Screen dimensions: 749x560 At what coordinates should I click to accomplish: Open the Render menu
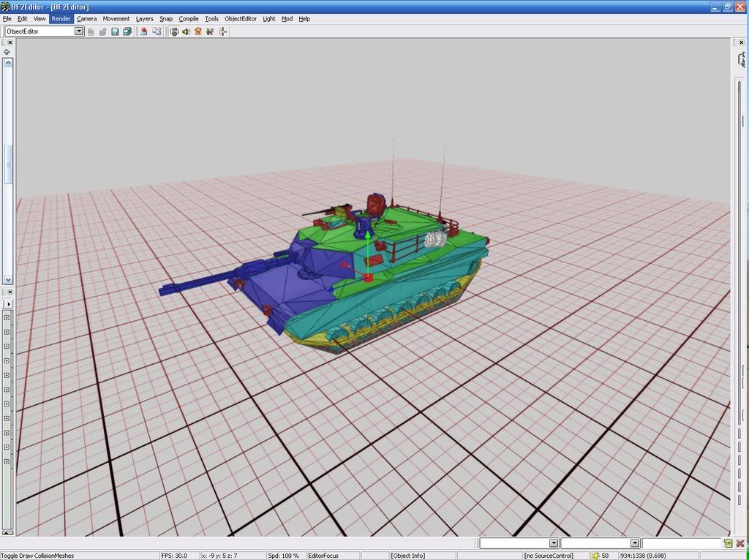(x=61, y=19)
